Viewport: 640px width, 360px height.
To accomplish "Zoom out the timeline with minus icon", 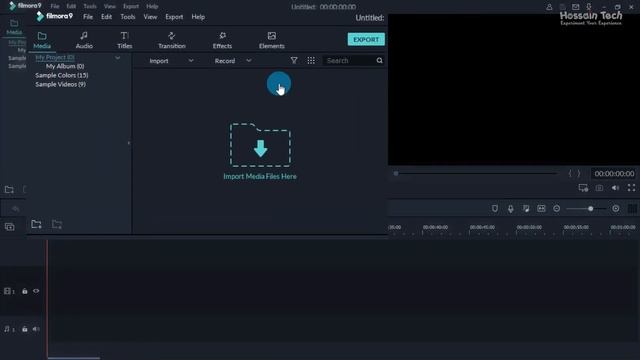I will click(x=556, y=209).
